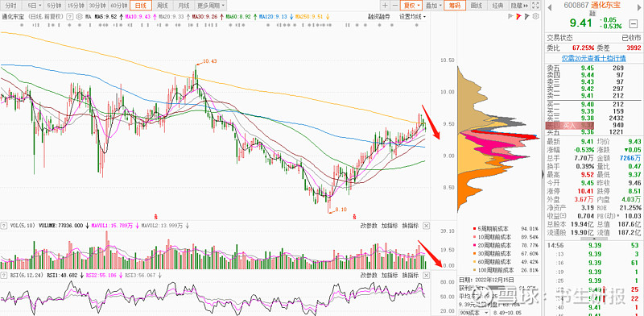Viewport: 644px width, 316px height.
Task: Open chip distribution gear settings icon
Action: pyautogui.click(x=535, y=16)
